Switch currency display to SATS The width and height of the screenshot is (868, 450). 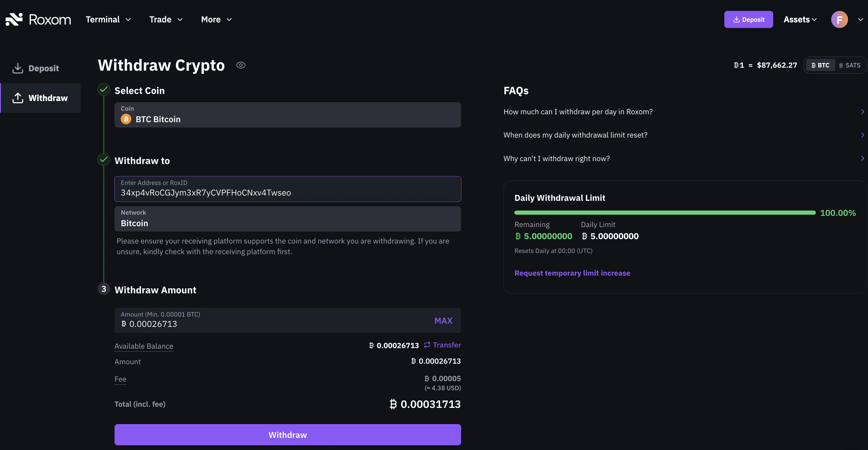849,65
